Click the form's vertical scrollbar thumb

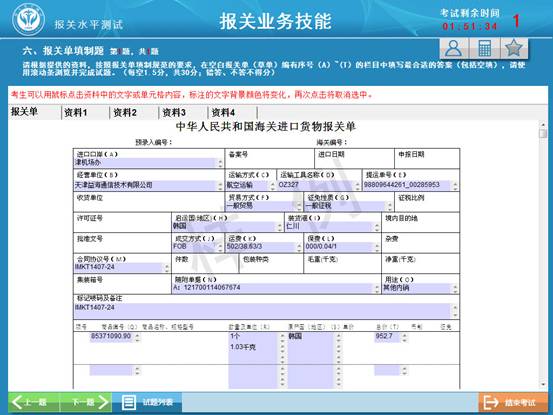(543, 134)
